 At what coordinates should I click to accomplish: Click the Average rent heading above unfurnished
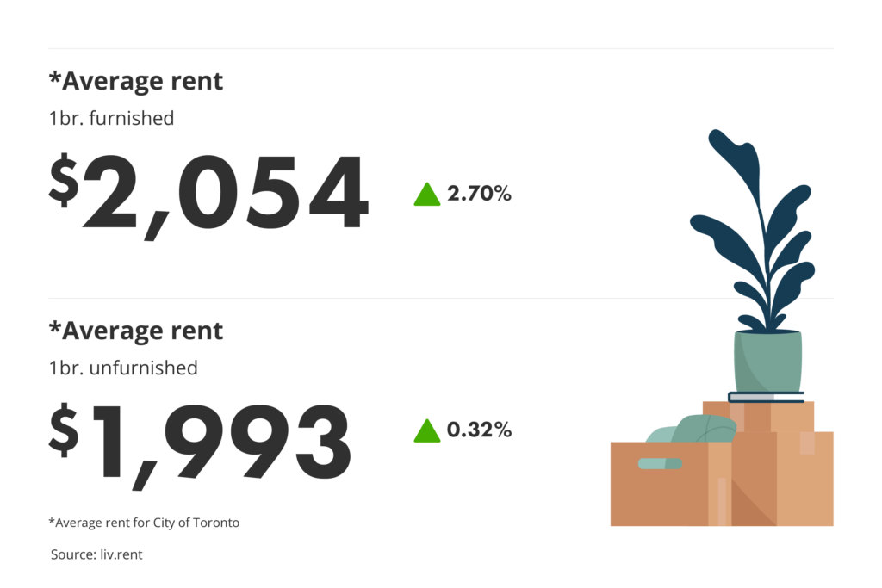[136, 331]
